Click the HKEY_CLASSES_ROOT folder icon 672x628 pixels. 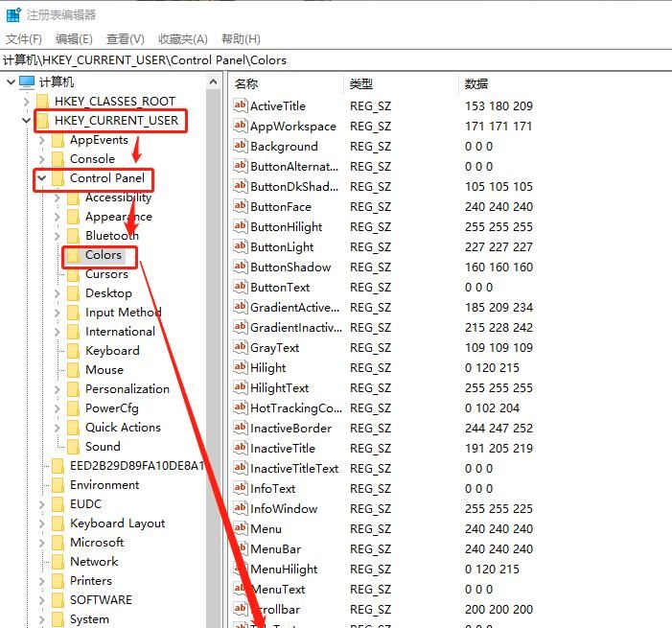click(x=43, y=102)
